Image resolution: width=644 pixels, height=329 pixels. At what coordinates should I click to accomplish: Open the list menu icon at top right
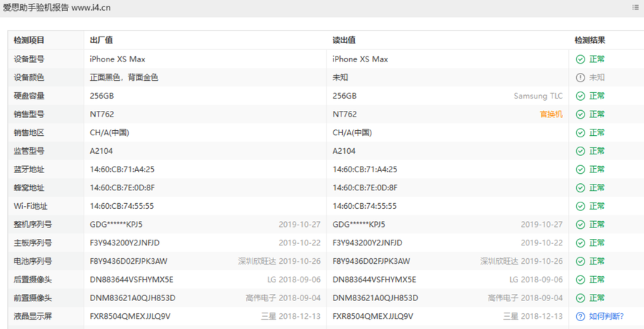[635, 7]
